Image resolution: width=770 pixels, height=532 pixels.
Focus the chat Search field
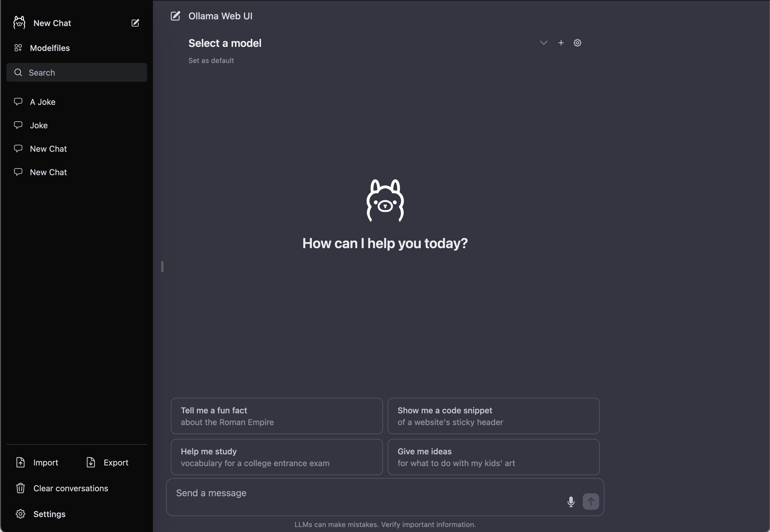coord(77,72)
